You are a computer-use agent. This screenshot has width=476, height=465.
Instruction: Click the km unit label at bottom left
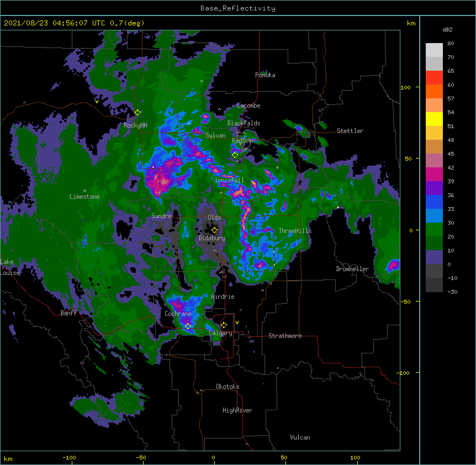[8, 459]
